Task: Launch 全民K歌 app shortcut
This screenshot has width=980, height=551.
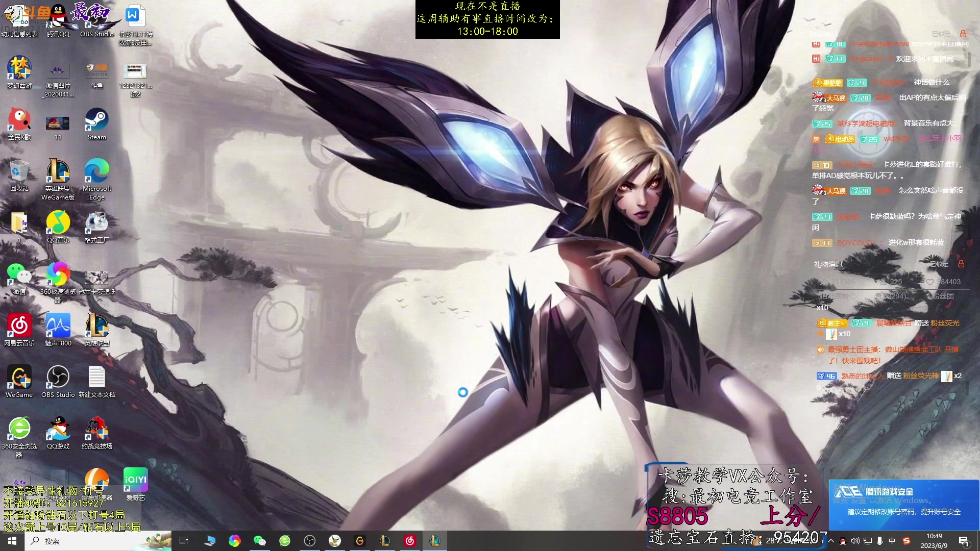Action: click(x=19, y=124)
